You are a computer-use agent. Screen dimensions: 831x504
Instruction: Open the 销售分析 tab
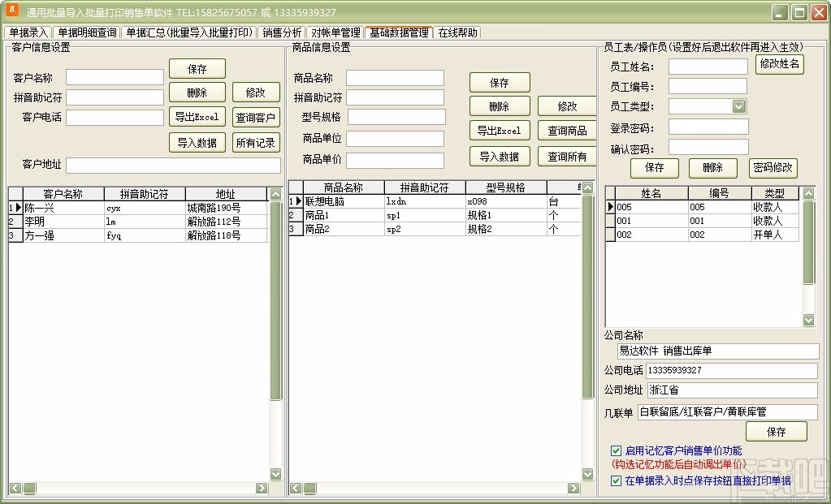[280, 32]
